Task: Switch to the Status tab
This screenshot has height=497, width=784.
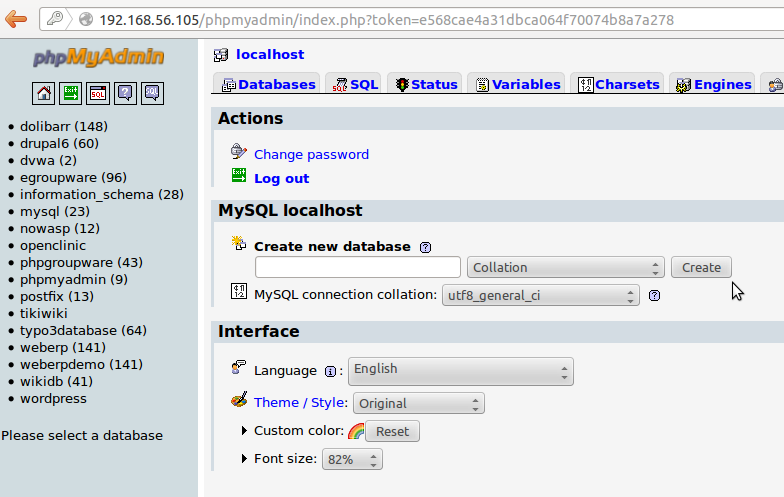Action: point(425,85)
